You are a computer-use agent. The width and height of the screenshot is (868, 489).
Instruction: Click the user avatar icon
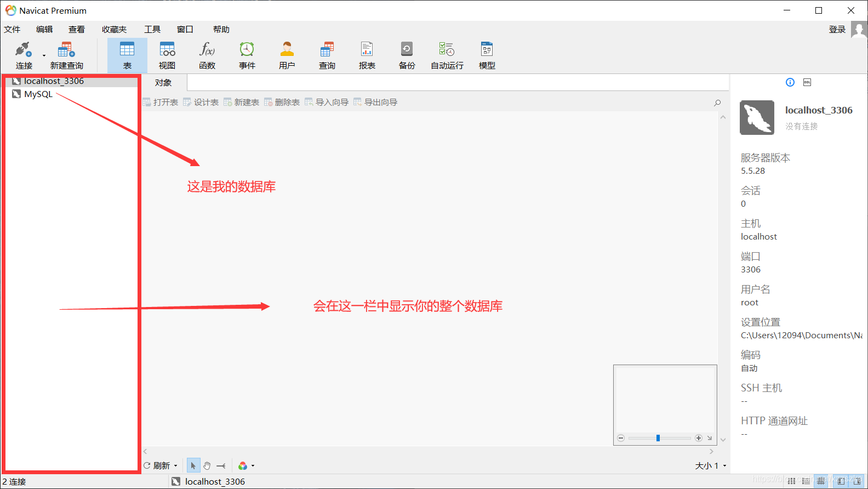pos(859,30)
